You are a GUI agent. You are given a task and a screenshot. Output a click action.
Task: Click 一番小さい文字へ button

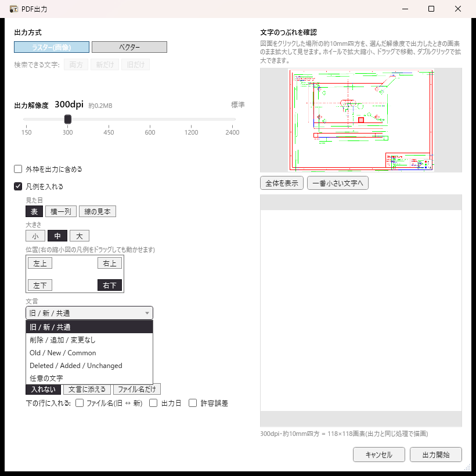pyautogui.click(x=338, y=183)
